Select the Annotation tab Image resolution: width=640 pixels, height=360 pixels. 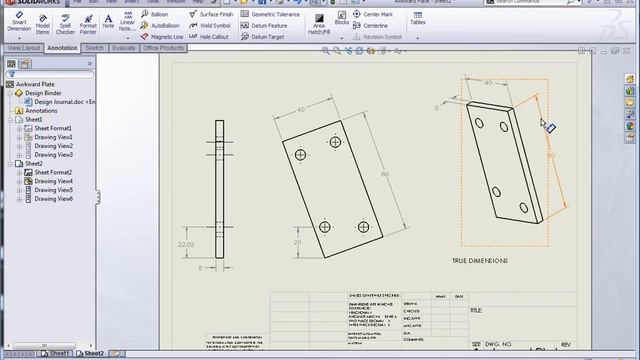pyautogui.click(x=62, y=48)
